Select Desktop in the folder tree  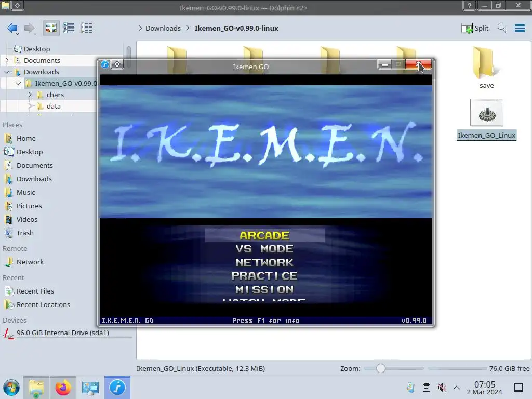point(37,49)
